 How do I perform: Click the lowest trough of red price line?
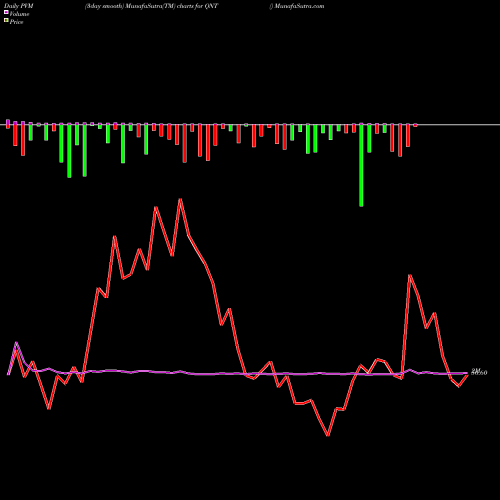328,435
